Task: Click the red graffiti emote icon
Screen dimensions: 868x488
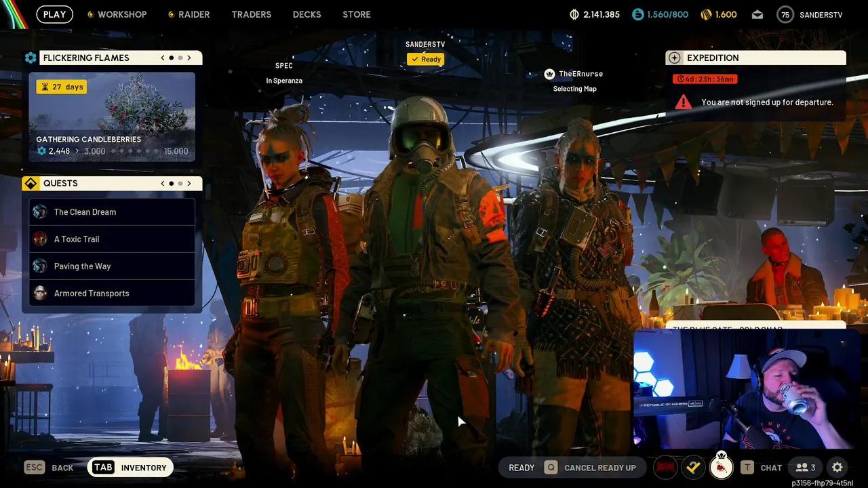Action: click(x=665, y=468)
